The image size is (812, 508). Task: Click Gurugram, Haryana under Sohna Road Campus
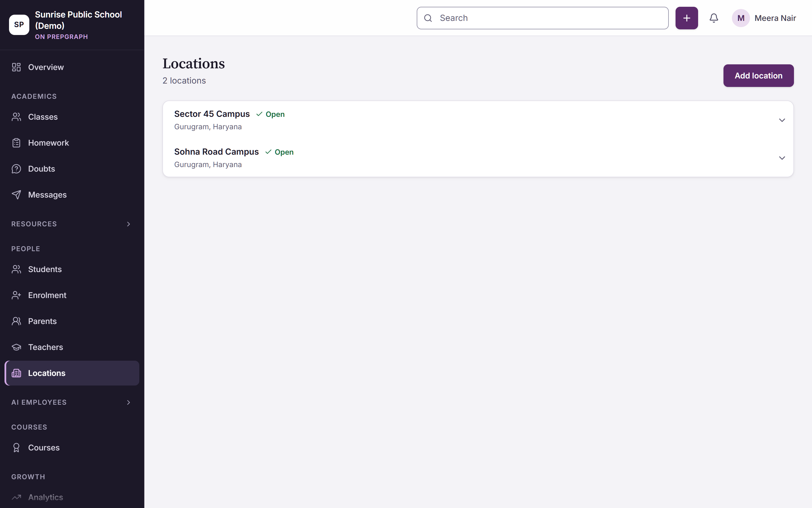click(208, 165)
